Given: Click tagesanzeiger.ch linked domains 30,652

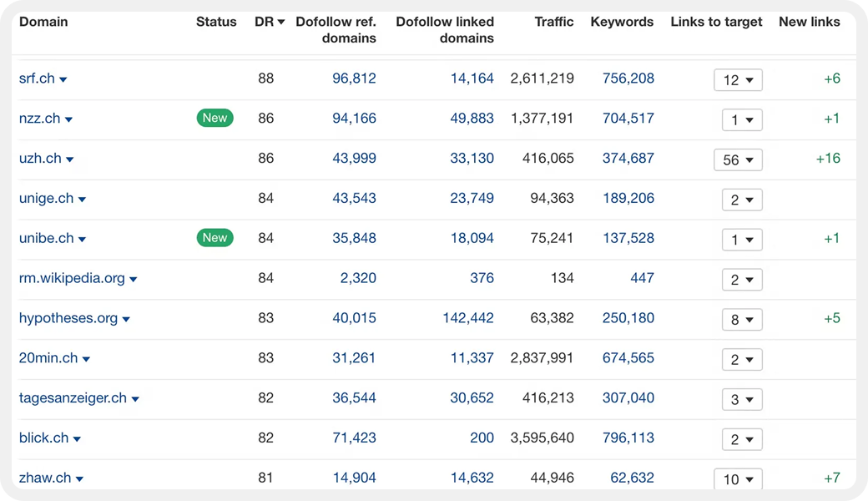Looking at the screenshot, I should click(472, 398).
